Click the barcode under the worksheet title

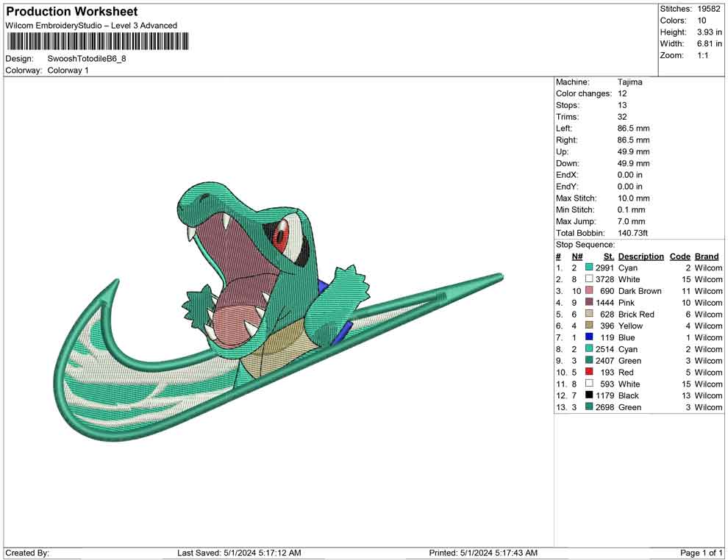pos(96,41)
